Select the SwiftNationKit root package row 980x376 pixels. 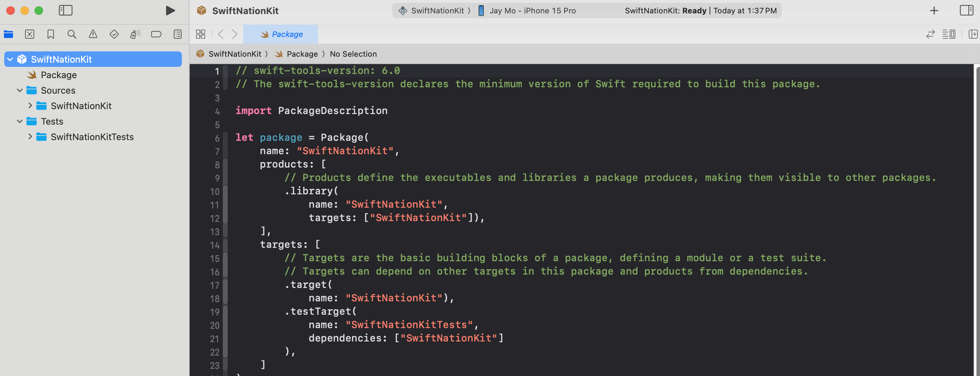(x=93, y=59)
